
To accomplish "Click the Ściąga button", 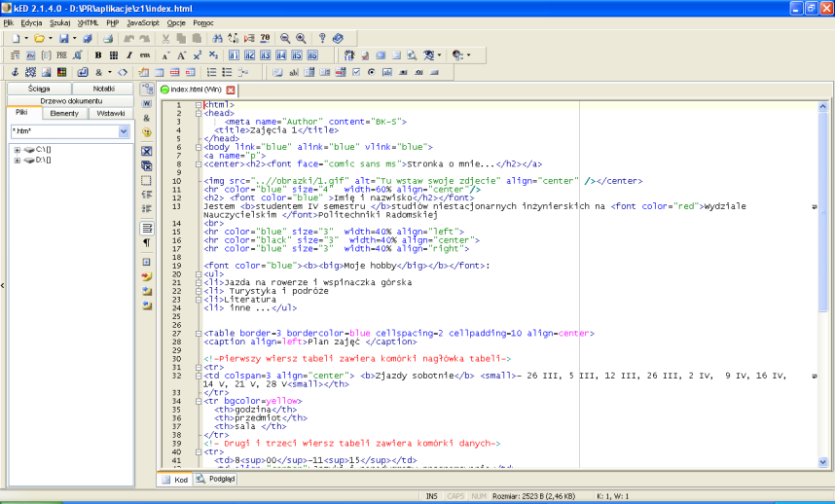I will 39,89.
